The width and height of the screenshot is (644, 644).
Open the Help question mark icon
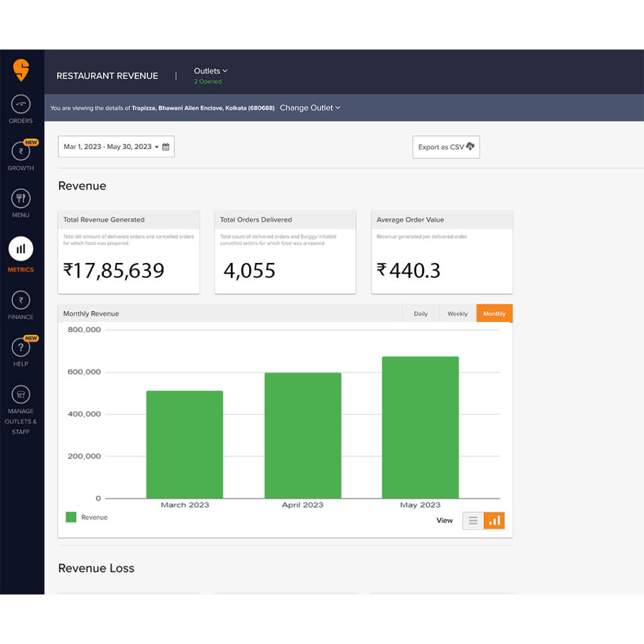[x=21, y=348]
